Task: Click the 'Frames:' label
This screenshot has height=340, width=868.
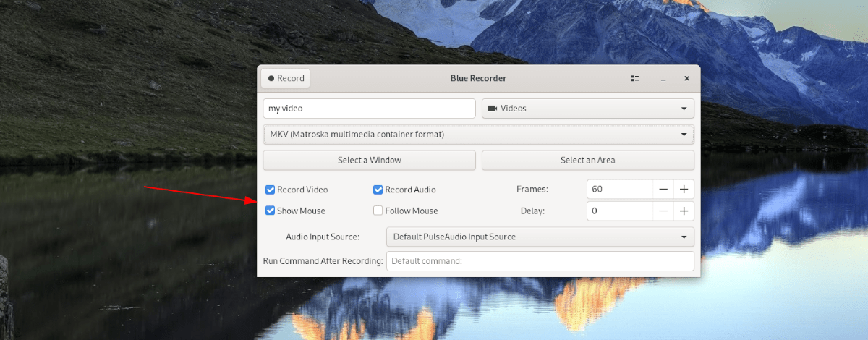Action: click(x=532, y=190)
